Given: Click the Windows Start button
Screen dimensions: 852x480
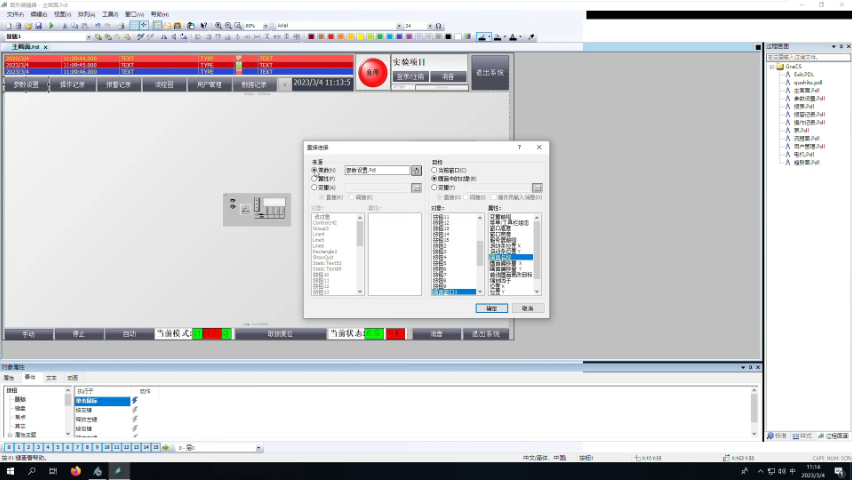Looking at the screenshot, I should click(x=10, y=470).
